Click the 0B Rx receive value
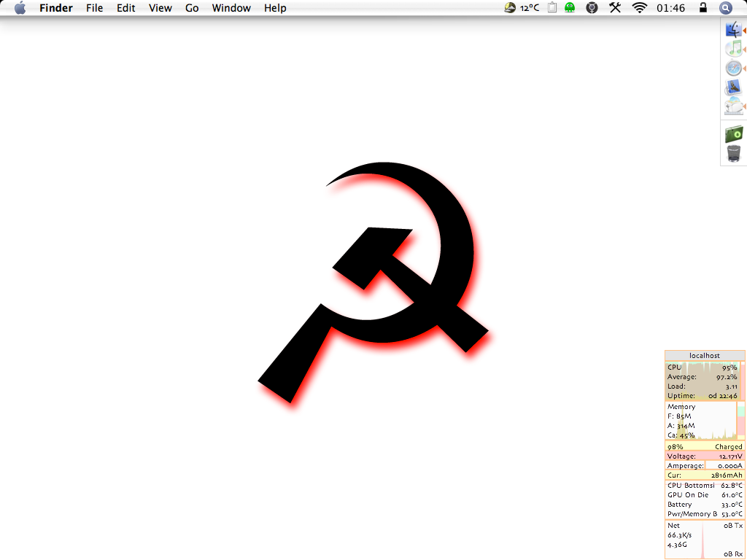This screenshot has height=560, width=747. coord(733,554)
